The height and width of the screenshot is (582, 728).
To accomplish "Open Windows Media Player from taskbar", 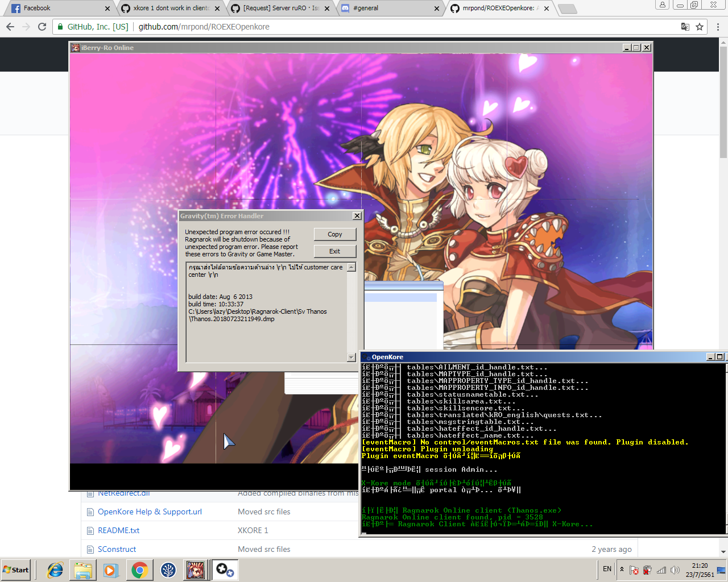I will 110,570.
